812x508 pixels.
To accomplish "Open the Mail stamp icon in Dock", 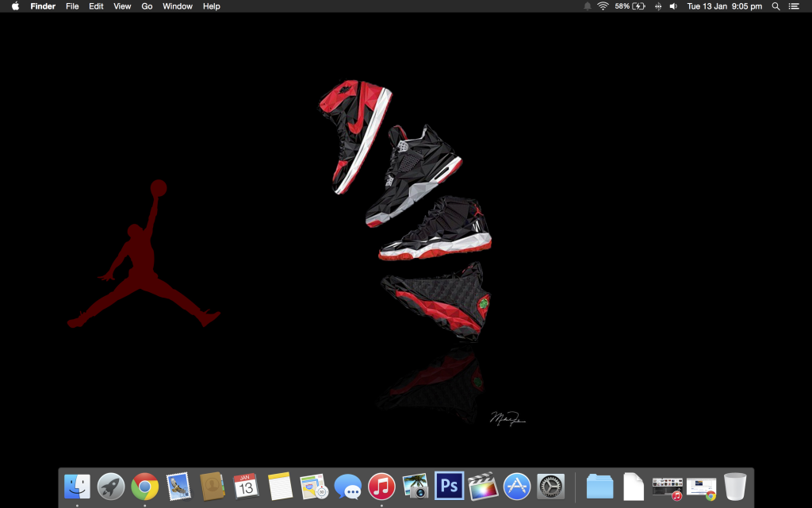I will 178,487.
